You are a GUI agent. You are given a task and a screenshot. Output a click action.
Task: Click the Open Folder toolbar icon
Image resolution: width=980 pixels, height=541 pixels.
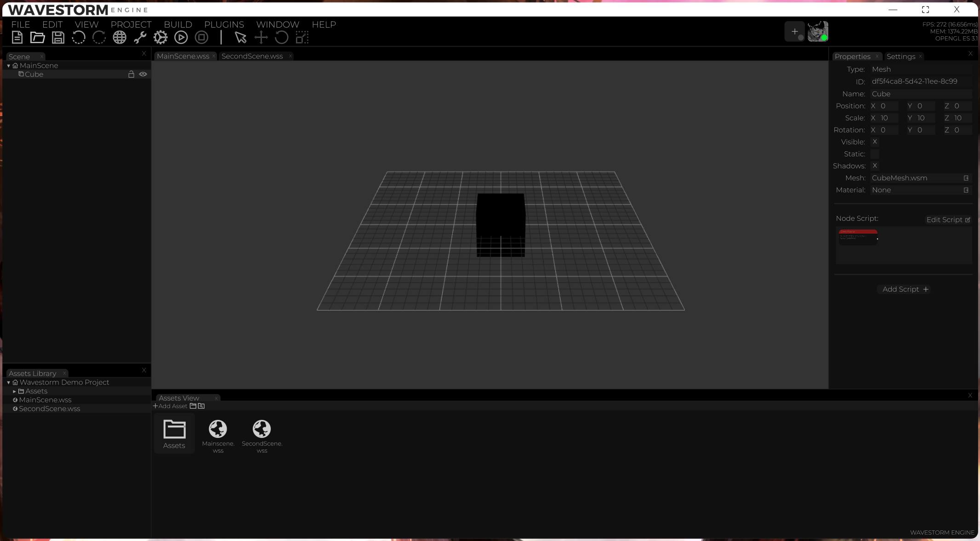(x=38, y=38)
